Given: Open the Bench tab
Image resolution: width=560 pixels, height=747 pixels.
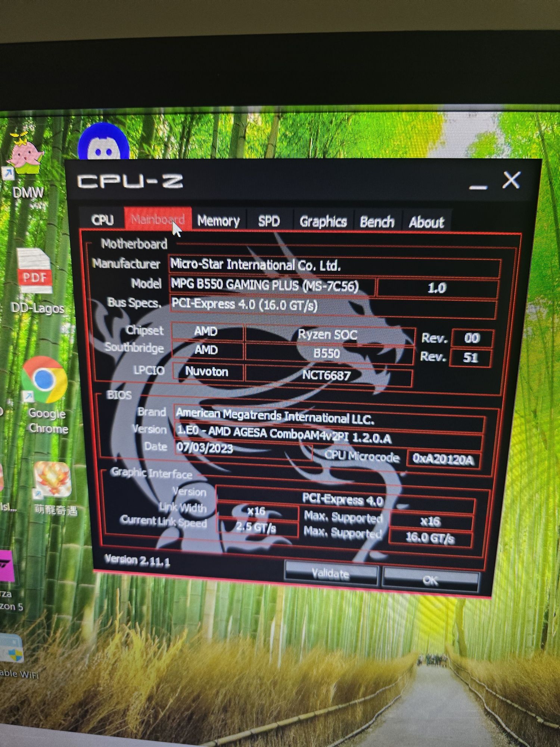Looking at the screenshot, I should (x=377, y=222).
